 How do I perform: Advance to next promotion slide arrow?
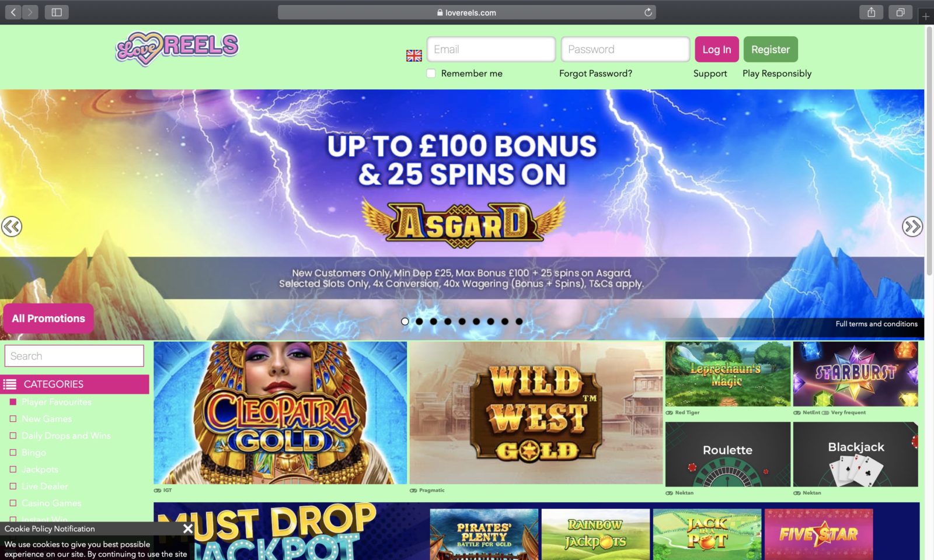coord(912,226)
